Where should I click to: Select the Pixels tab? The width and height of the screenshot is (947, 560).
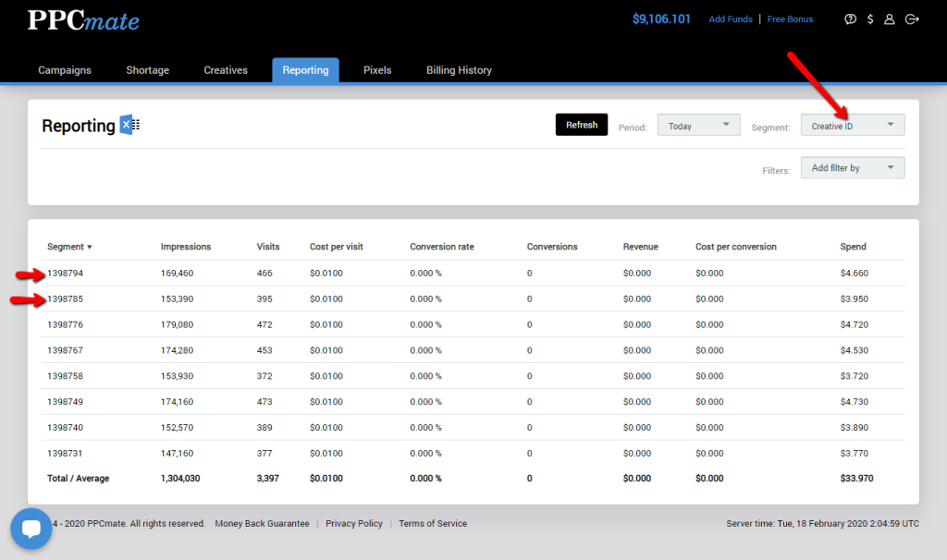(x=377, y=70)
